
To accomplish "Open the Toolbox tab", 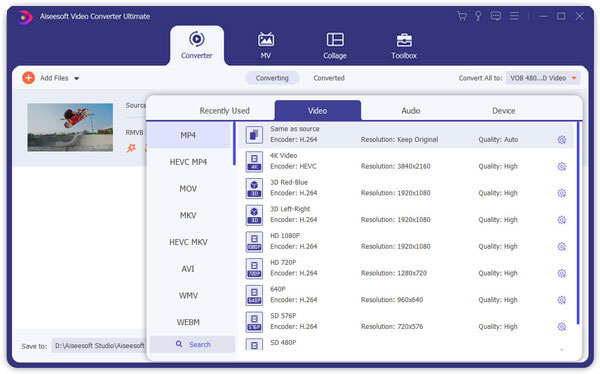I will (404, 45).
